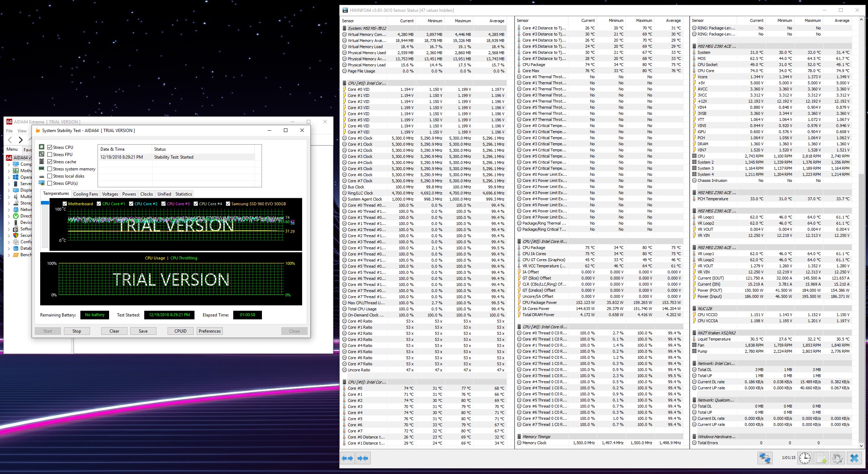The width and height of the screenshot is (868, 474).
Task: Enable the Stress FPU checkbox
Action: (50, 155)
